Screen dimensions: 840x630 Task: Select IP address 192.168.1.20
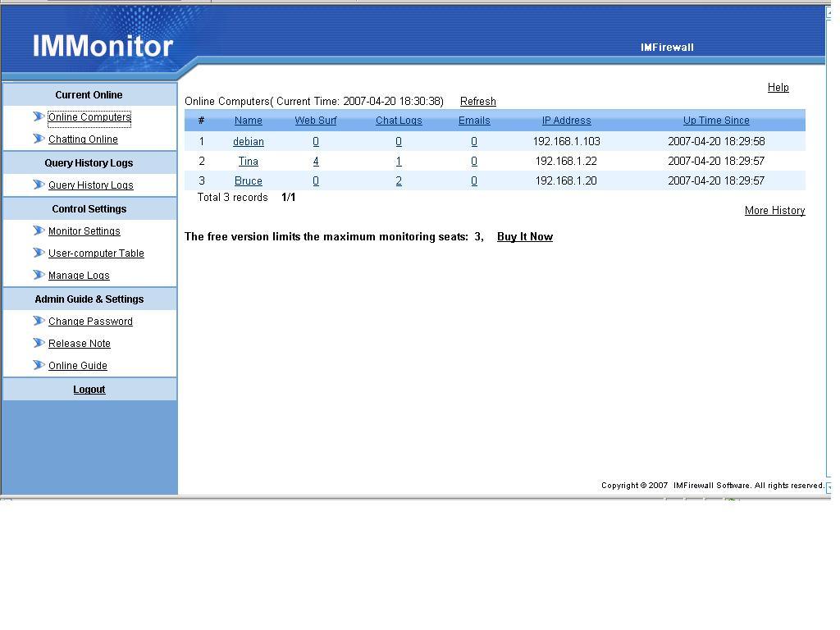coord(566,181)
